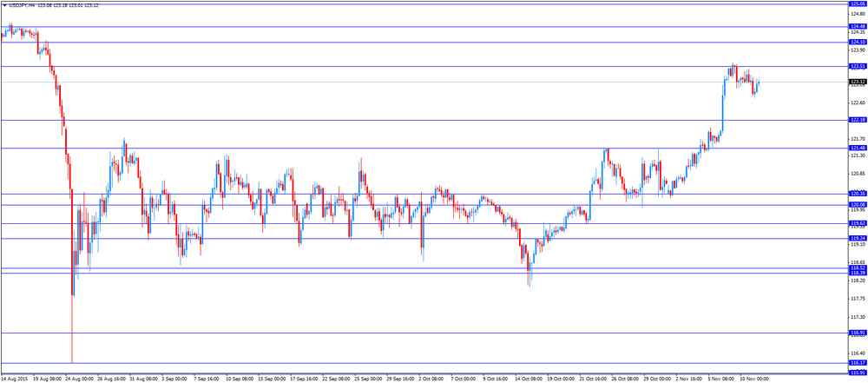Select the horizontal line at 123.51
This screenshot has width=868, height=383.
[424, 67]
